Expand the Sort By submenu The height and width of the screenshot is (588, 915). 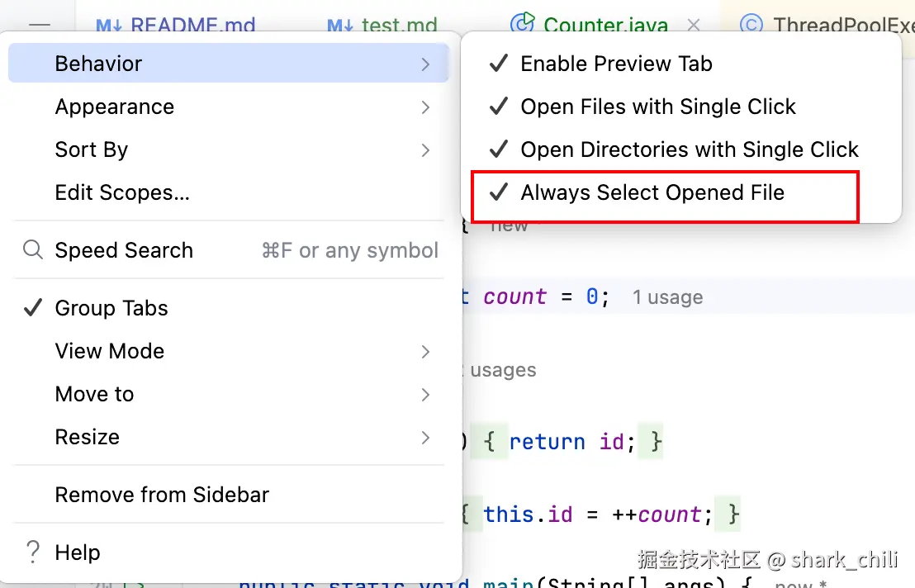click(92, 149)
